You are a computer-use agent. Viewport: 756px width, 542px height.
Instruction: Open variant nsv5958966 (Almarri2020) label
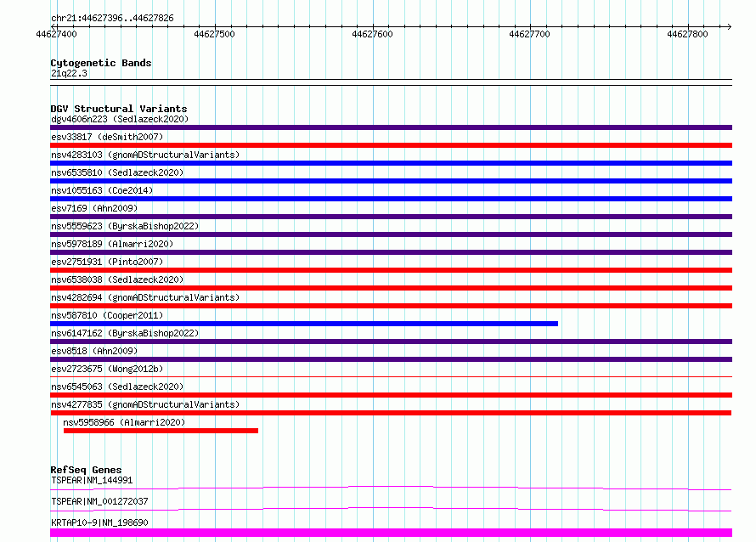[x=124, y=422]
